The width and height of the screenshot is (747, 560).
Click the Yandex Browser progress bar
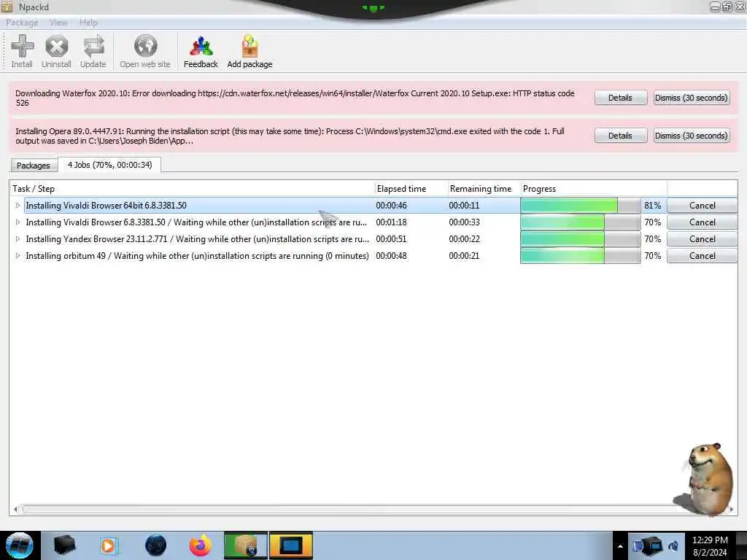click(580, 239)
